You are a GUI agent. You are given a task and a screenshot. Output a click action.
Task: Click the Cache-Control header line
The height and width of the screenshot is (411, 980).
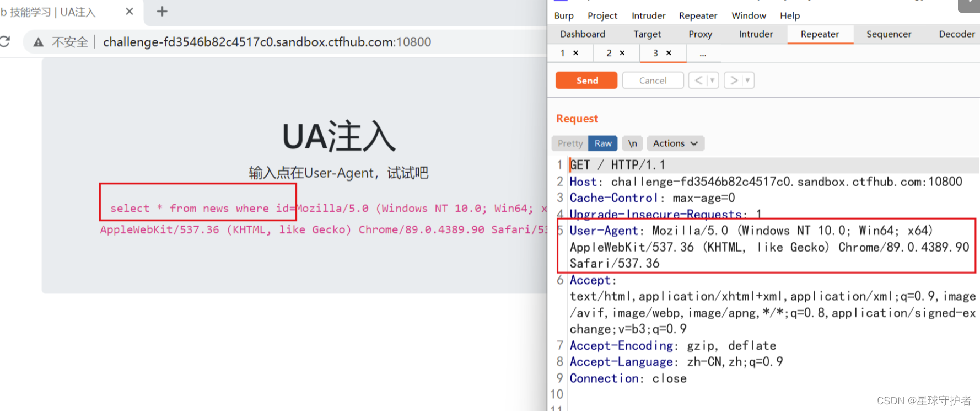point(653,198)
